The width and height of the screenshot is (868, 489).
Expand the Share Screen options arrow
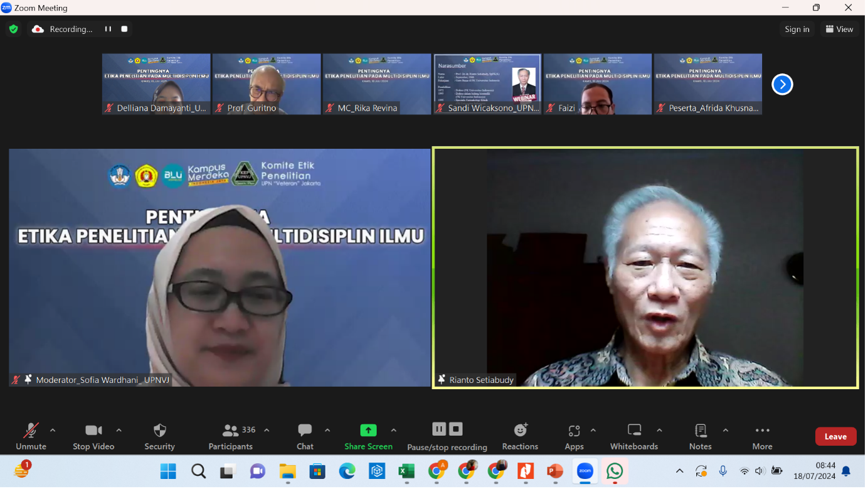click(393, 431)
